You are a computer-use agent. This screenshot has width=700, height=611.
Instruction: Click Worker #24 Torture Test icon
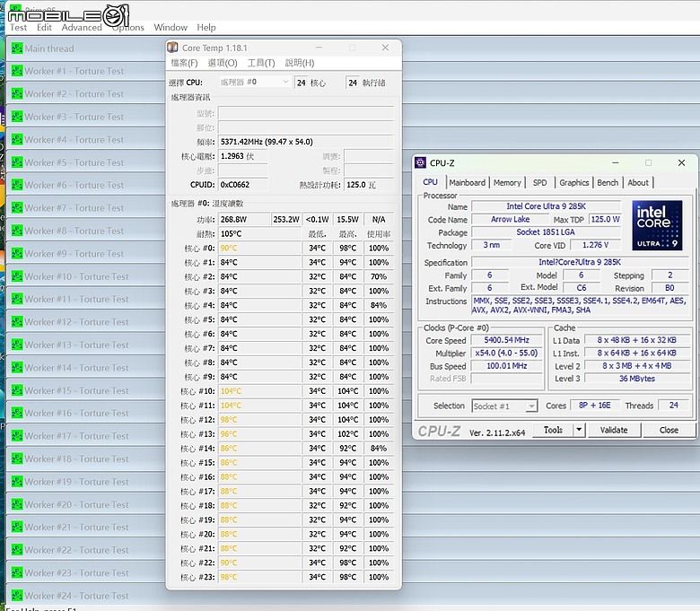[x=17, y=596]
